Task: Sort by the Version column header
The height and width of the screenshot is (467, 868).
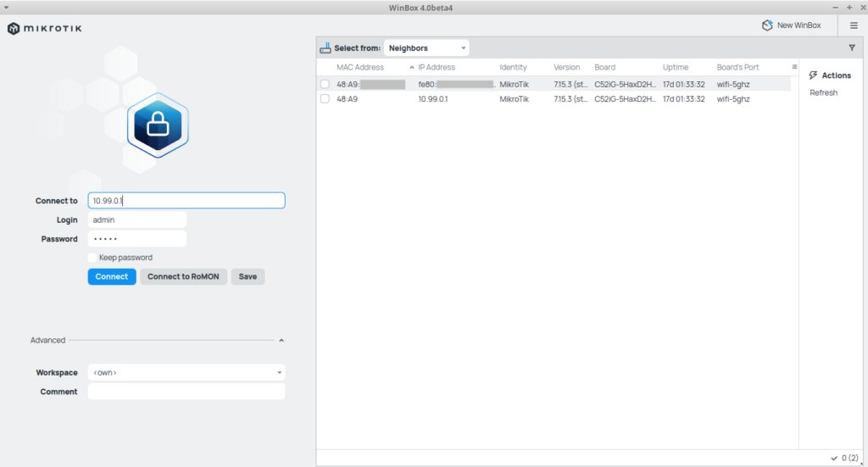Action: (x=567, y=67)
